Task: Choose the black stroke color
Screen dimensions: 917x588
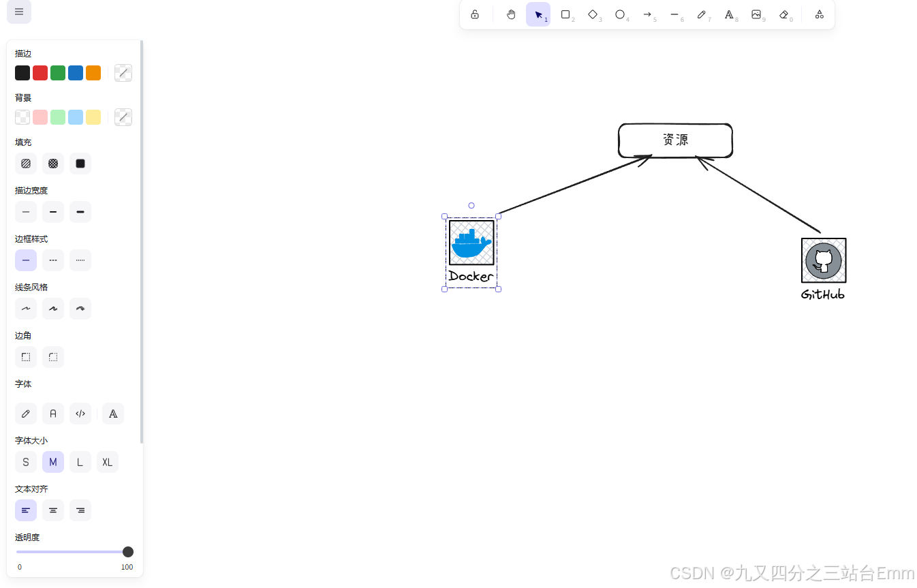Action: 22,73
